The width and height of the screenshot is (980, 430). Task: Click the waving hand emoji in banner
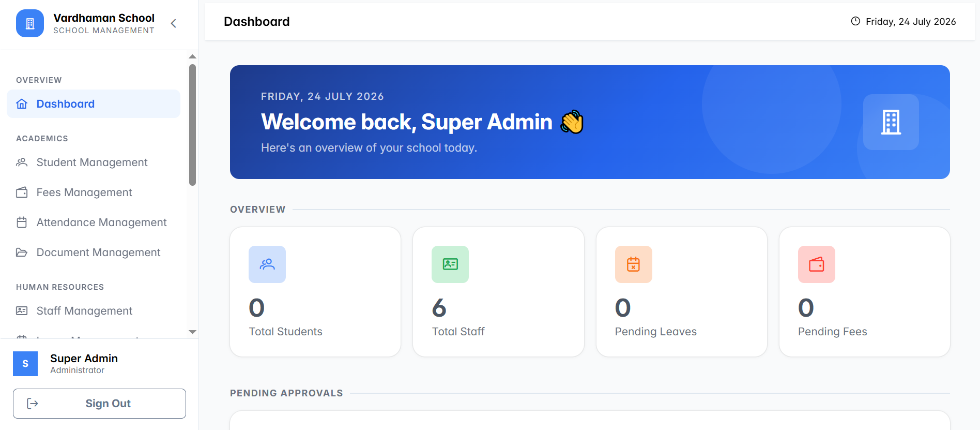[x=572, y=122]
